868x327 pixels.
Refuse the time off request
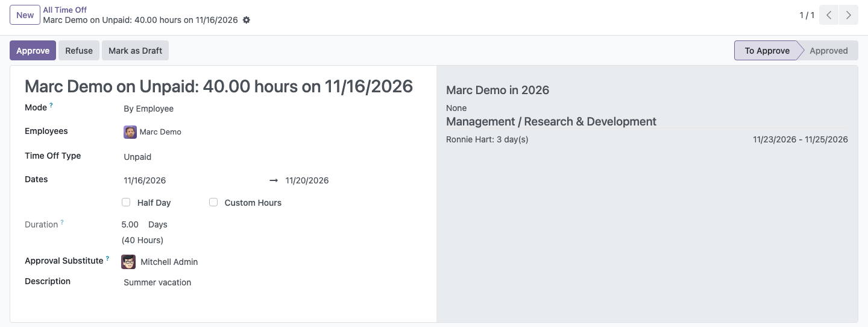[x=79, y=51]
